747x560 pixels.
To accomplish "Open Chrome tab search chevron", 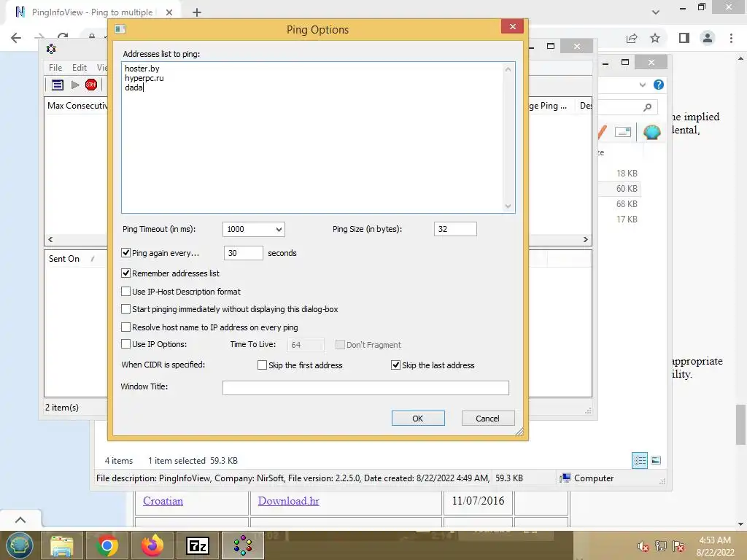I will coord(656,12).
